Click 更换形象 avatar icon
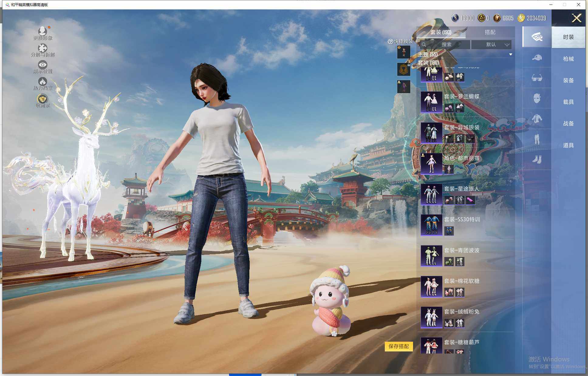Viewport: 588px width, 376px height. tap(43, 31)
